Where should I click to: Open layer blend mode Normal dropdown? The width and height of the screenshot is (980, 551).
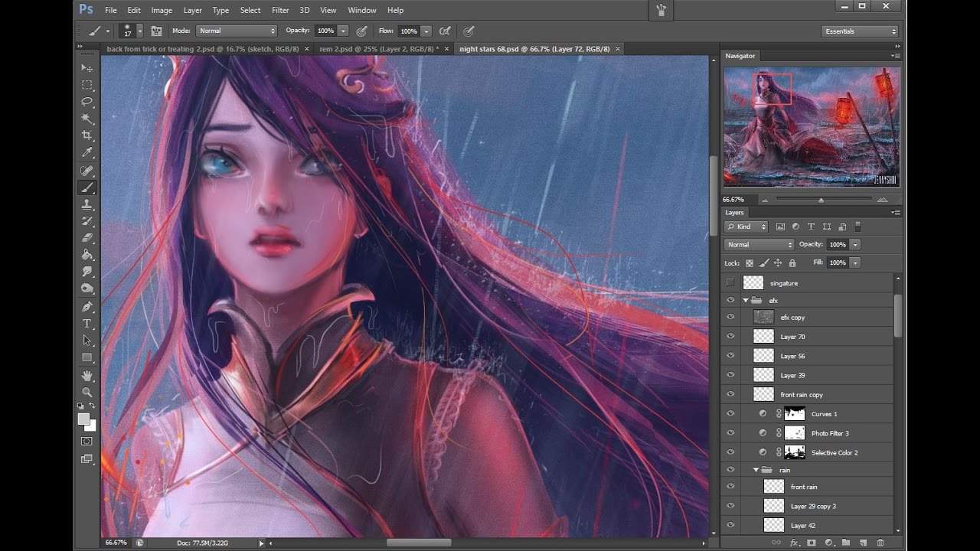click(759, 244)
